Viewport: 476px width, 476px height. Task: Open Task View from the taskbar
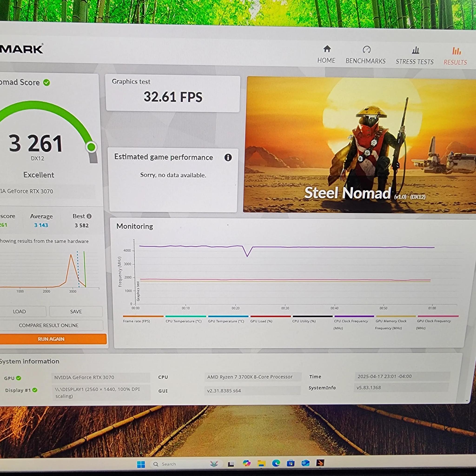point(231,464)
